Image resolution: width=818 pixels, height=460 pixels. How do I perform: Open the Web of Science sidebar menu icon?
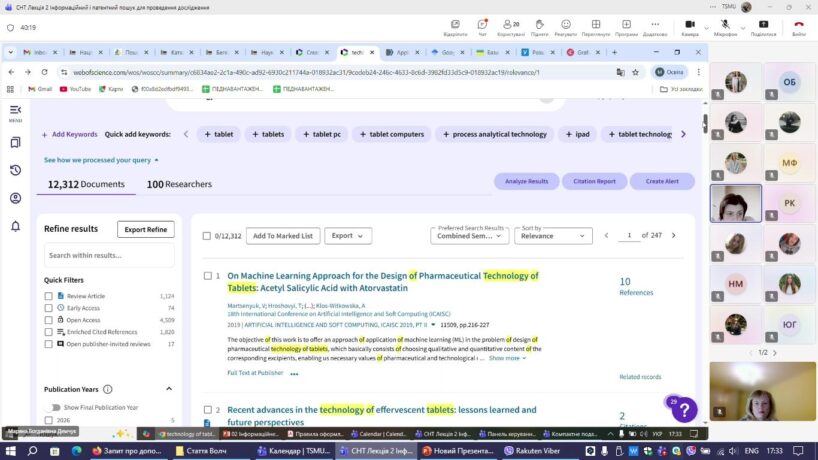pos(15,111)
